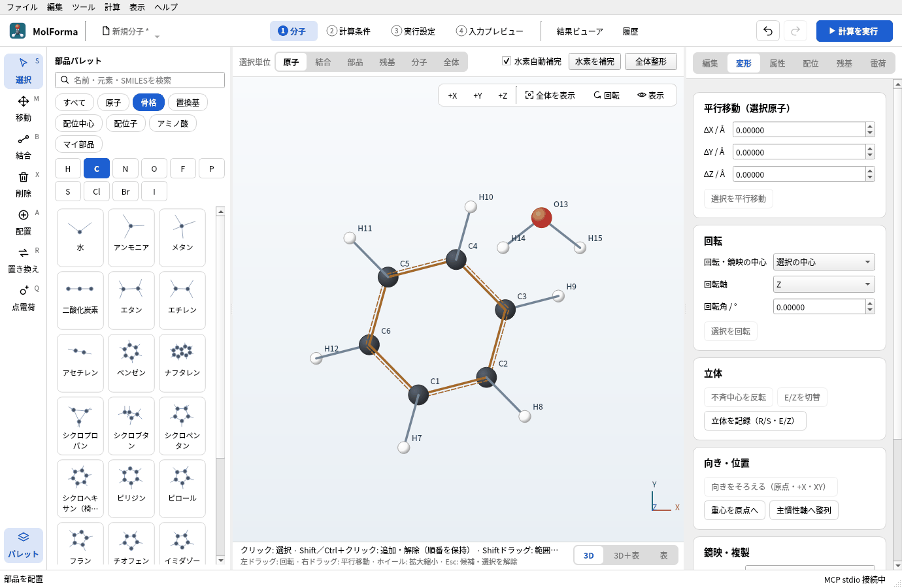Image resolution: width=902 pixels, height=588 pixels.
Task: Click the undo arrow icon
Action: pyautogui.click(x=768, y=31)
